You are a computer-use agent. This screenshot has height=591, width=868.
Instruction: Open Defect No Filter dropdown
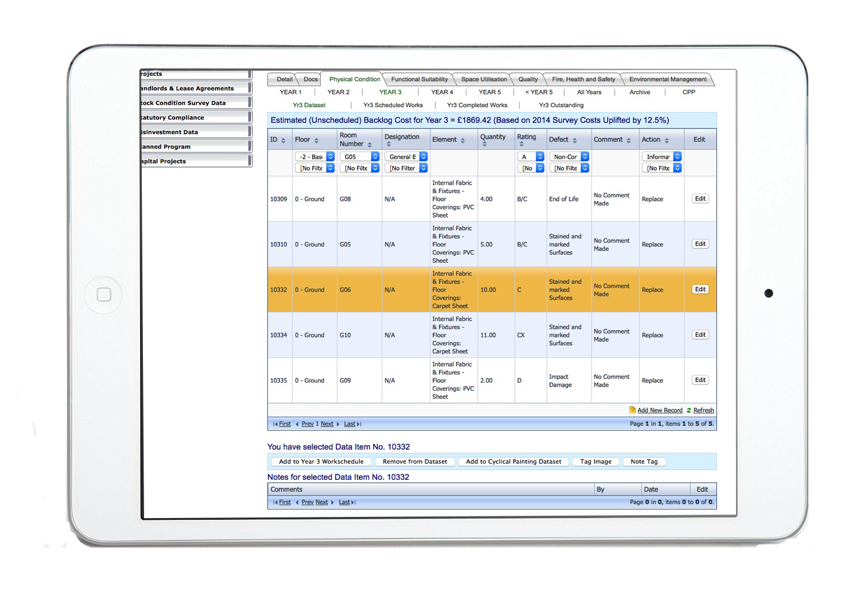pyautogui.click(x=569, y=168)
